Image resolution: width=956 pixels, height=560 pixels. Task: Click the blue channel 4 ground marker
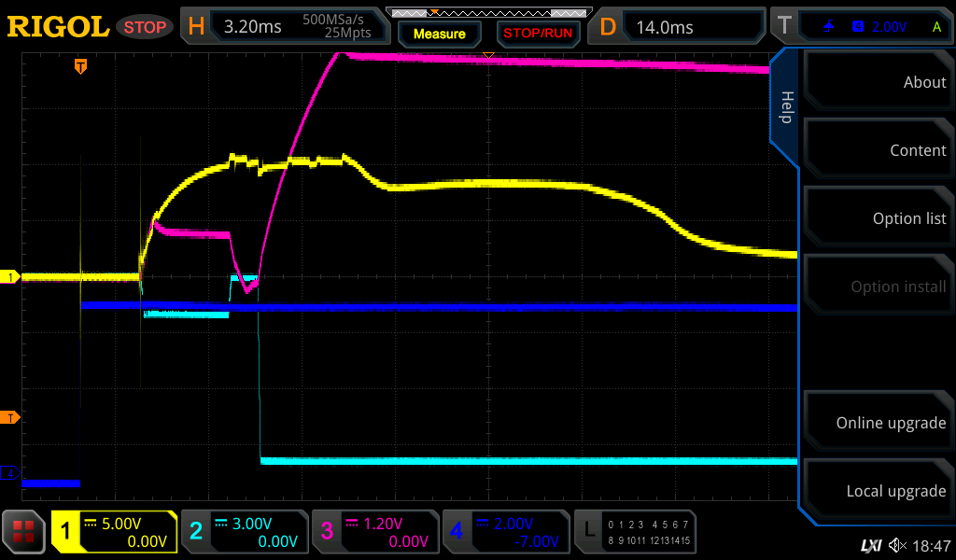(11, 474)
